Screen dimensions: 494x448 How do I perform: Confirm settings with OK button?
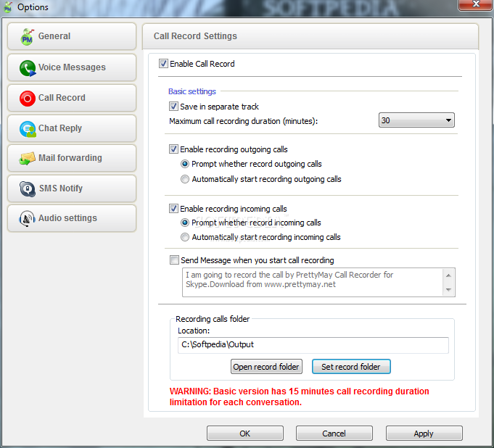coord(244,434)
